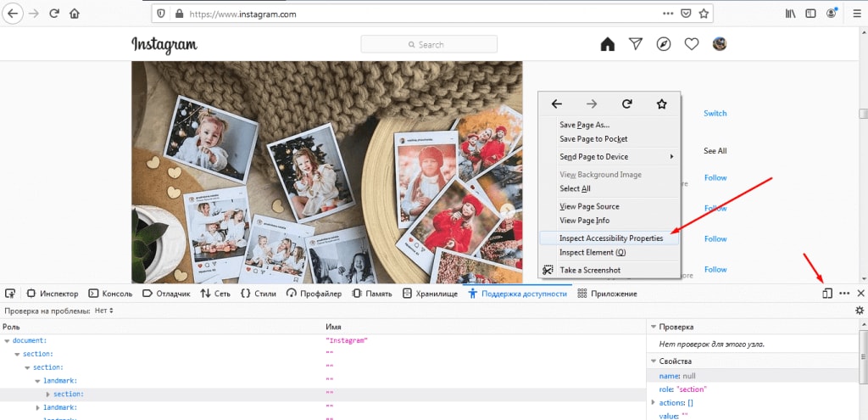Click the page vertical scrollbar thumb
868x420 pixels.
point(863,114)
